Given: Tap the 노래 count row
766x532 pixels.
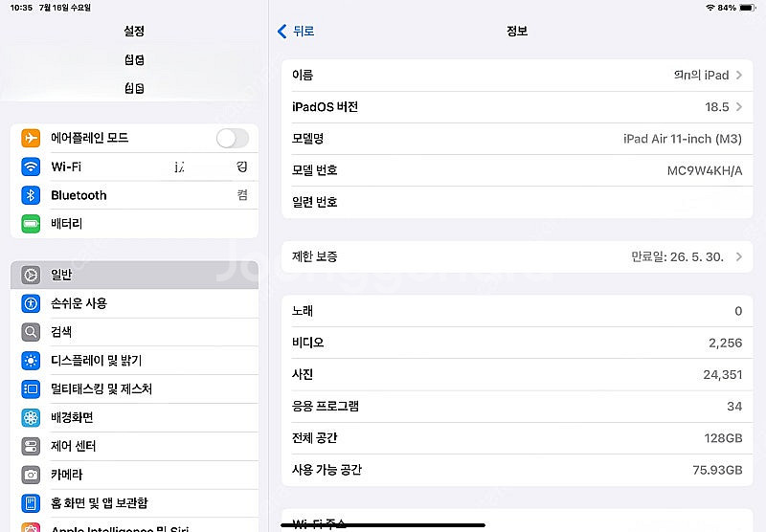Looking at the screenshot, I should (517, 311).
